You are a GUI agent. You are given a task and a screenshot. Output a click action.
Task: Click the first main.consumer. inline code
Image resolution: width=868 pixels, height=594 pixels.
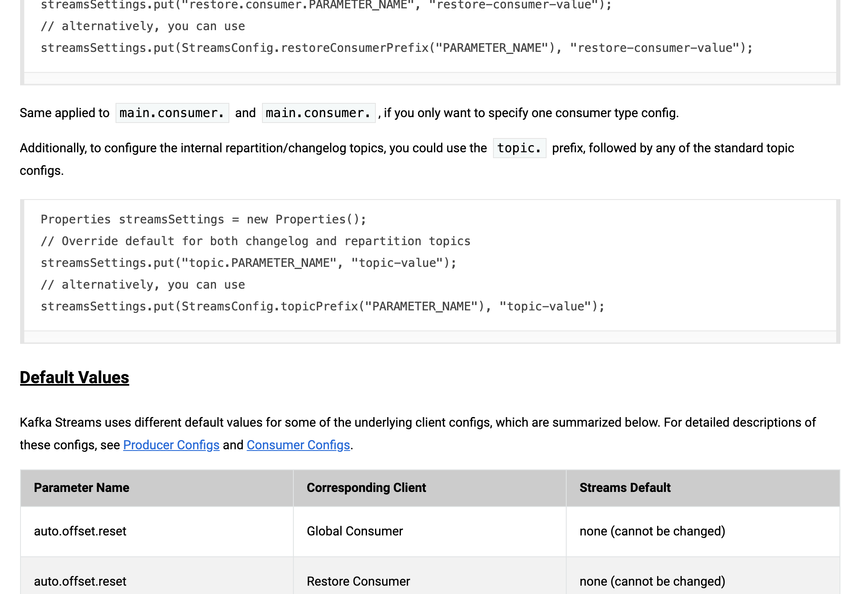click(172, 113)
